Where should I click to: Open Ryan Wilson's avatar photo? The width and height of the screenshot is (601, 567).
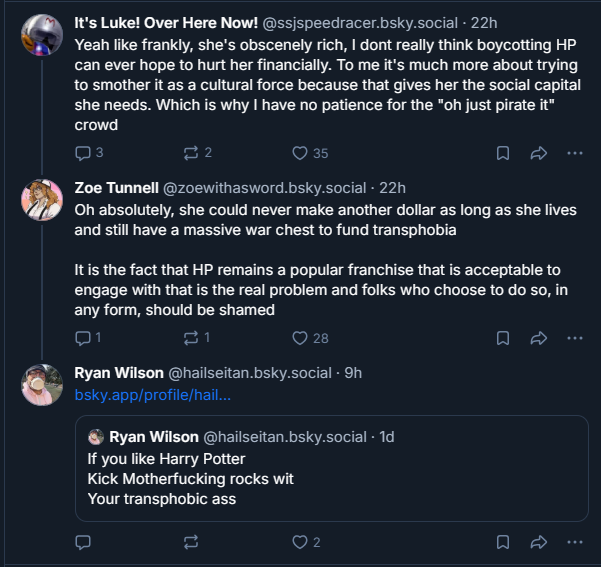(x=42, y=385)
